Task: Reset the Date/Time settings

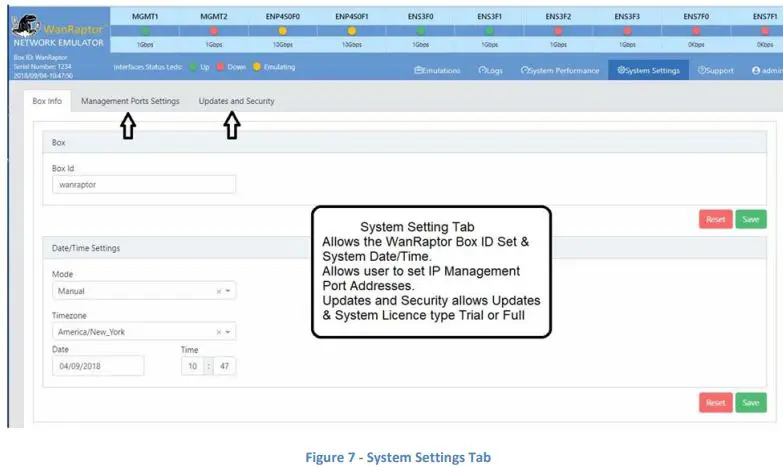Action: point(716,403)
